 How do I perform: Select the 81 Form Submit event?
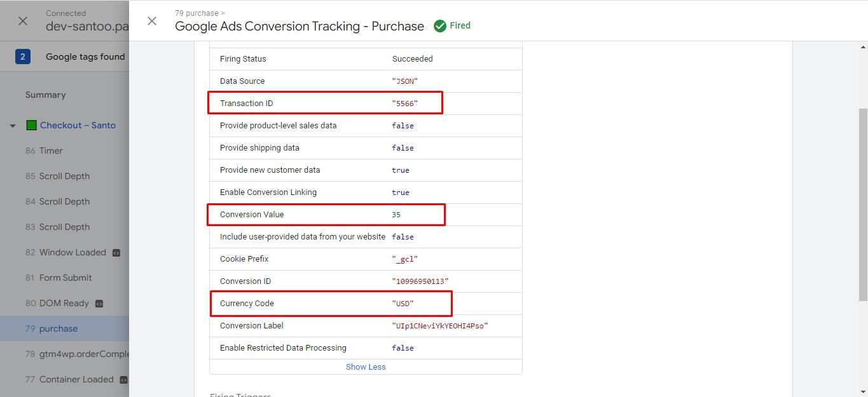(65, 278)
